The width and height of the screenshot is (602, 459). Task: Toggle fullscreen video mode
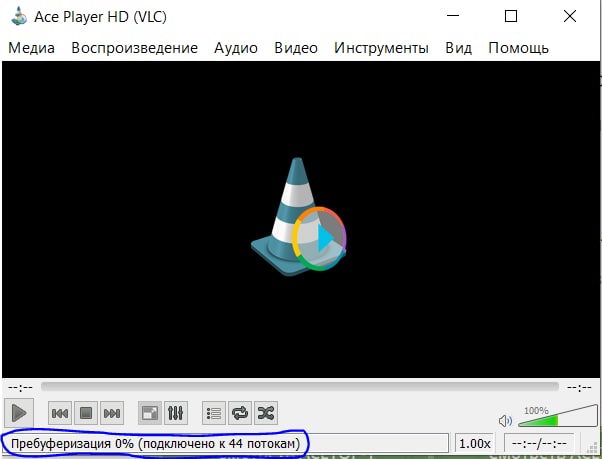pyautogui.click(x=150, y=413)
